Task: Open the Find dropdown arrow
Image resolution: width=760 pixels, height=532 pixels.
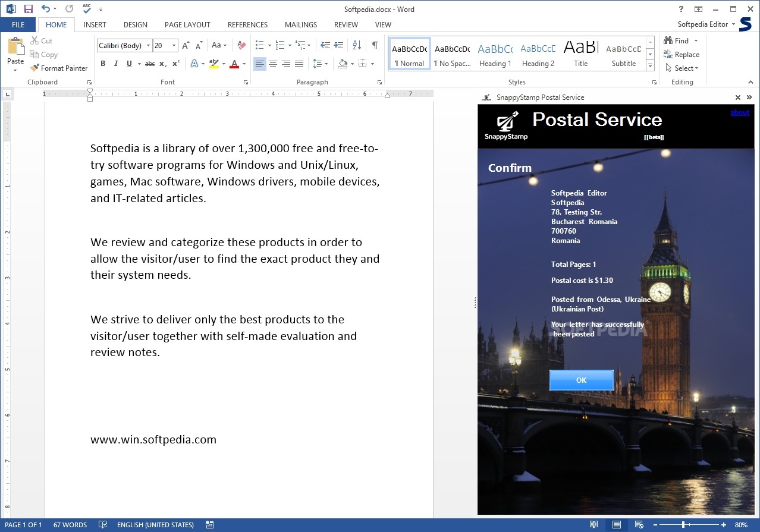Action: 696,41
